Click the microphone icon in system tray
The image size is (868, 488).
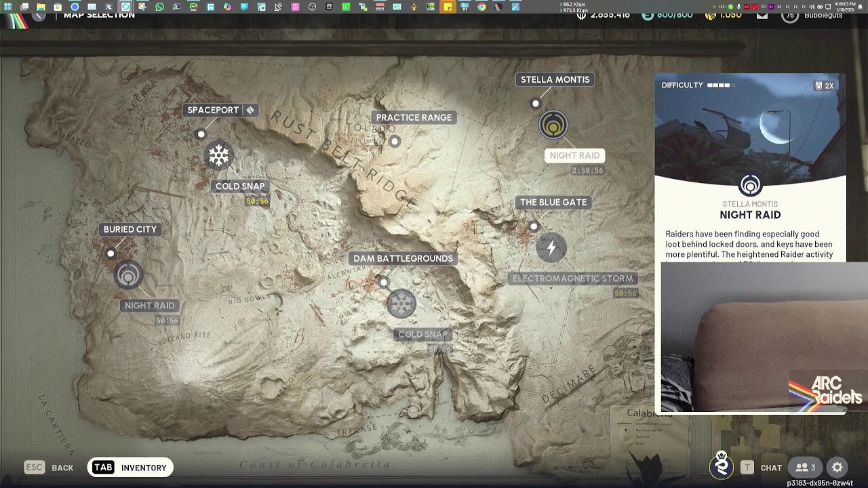pos(738,7)
